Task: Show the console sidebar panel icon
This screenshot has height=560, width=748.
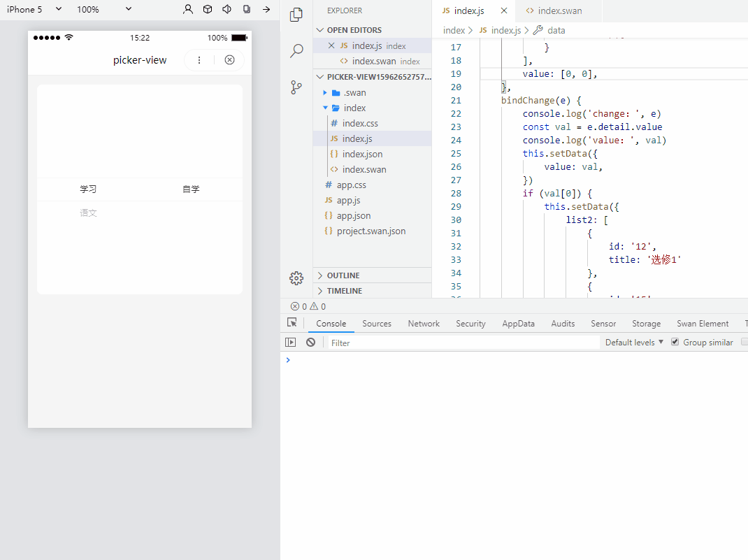Action: click(291, 343)
